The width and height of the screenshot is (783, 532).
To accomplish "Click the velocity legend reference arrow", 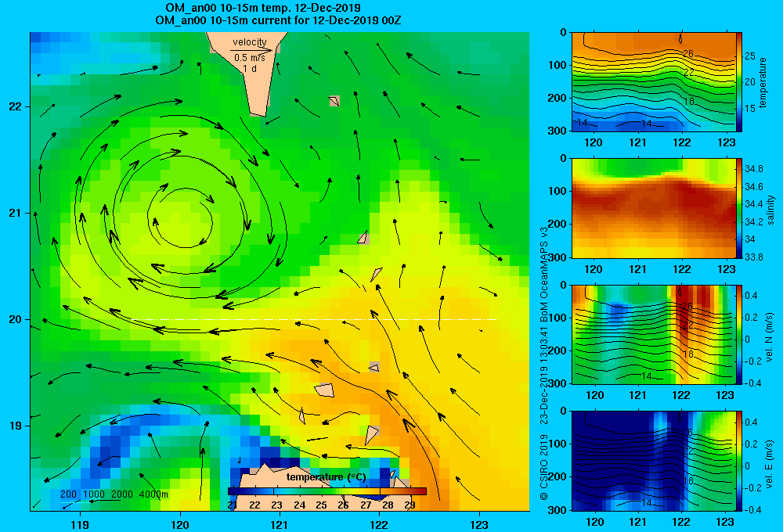I will [251, 50].
